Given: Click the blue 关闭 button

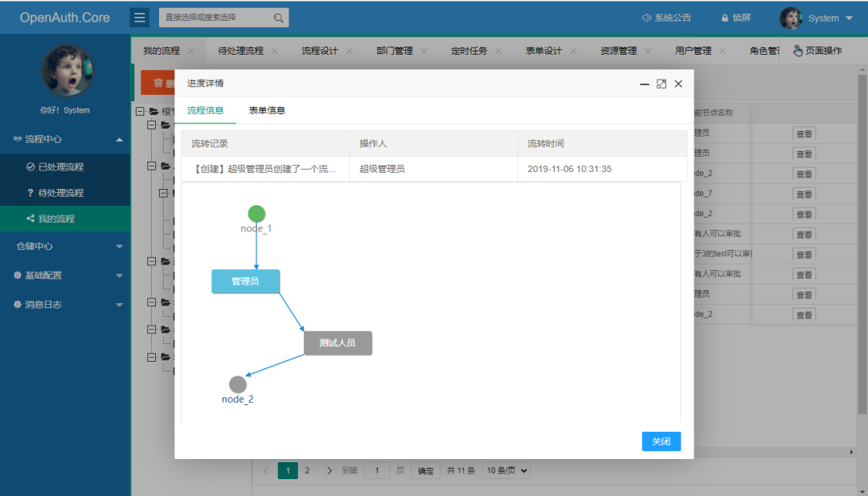Looking at the screenshot, I should click(x=661, y=441).
